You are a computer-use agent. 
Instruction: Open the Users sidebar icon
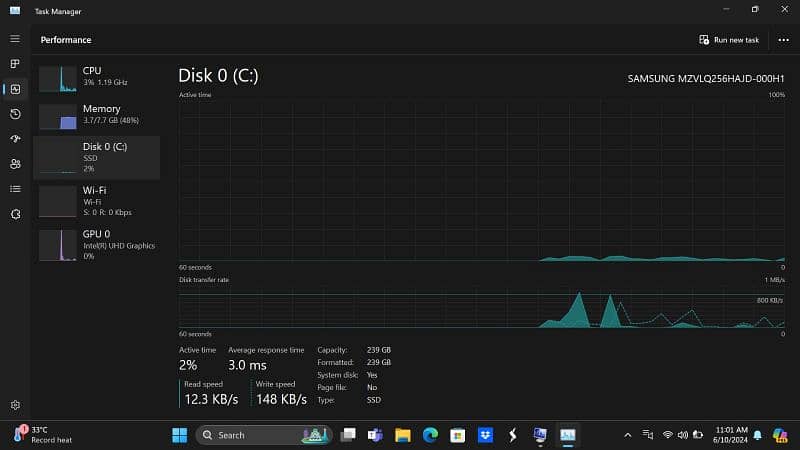tap(15, 164)
